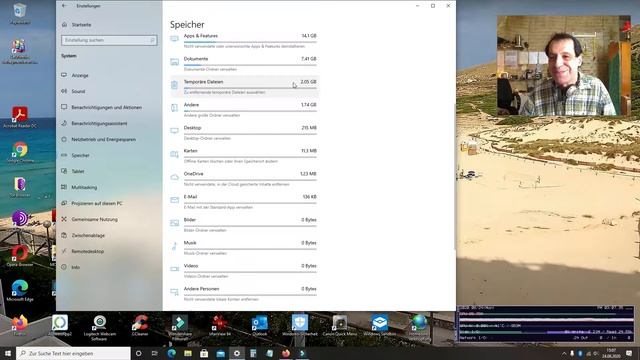The image size is (640, 360).
Task: Open the Dokumente storage category icon
Action: pos(175,62)
